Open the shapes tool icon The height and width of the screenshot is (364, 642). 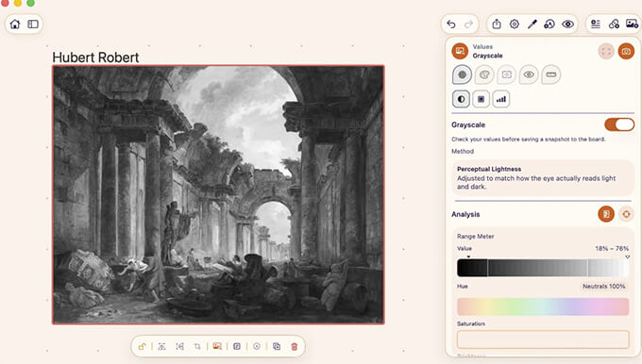tap(549, 25)
